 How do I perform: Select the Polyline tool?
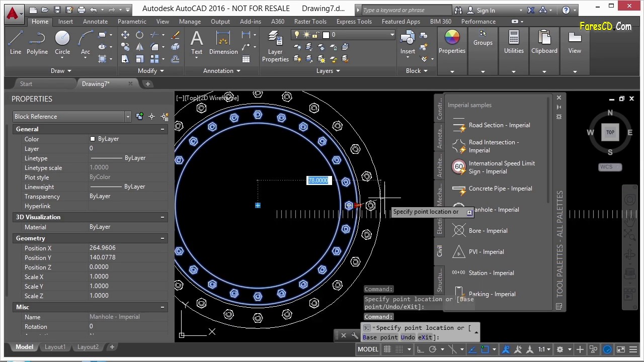point(37,43)
